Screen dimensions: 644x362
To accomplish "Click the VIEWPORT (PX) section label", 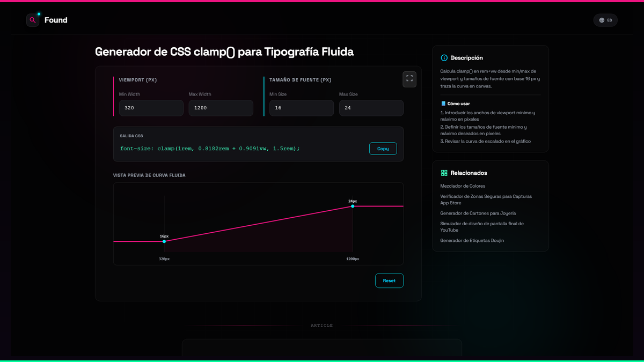I will tap(138, 80).
